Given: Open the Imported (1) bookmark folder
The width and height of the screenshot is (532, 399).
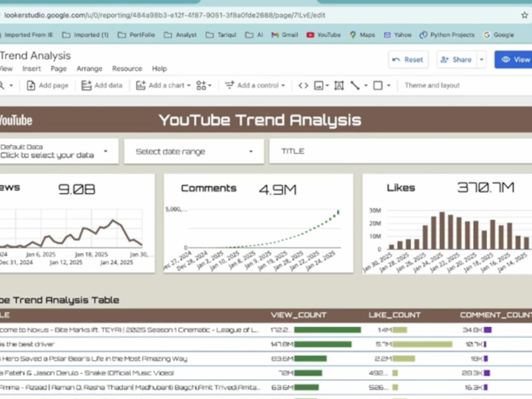Looking at the screenshot, I should [86, 35].
